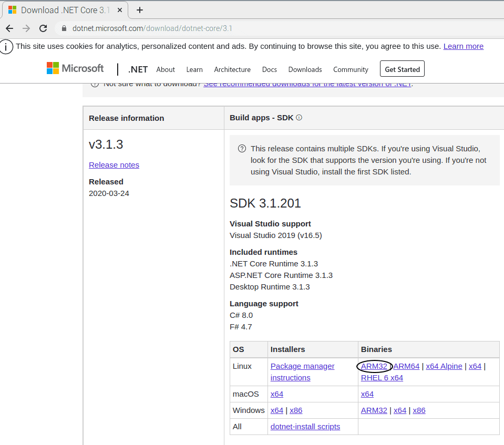Click ASP.NET Core Runtime 3.1.3 text
504x445 pixels.
tap(281, 275)
